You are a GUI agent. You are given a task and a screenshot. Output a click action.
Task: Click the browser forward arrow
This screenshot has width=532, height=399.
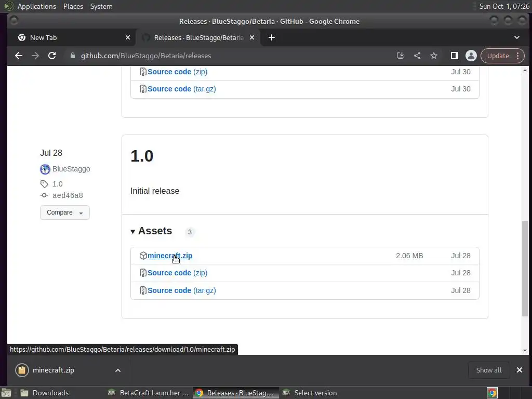[35, 56]
